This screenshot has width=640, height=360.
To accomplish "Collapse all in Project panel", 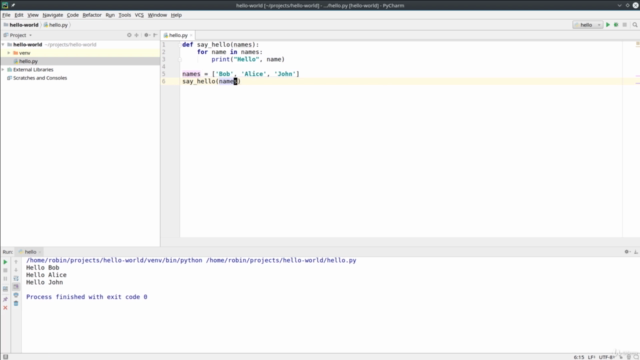I will 137,35.
